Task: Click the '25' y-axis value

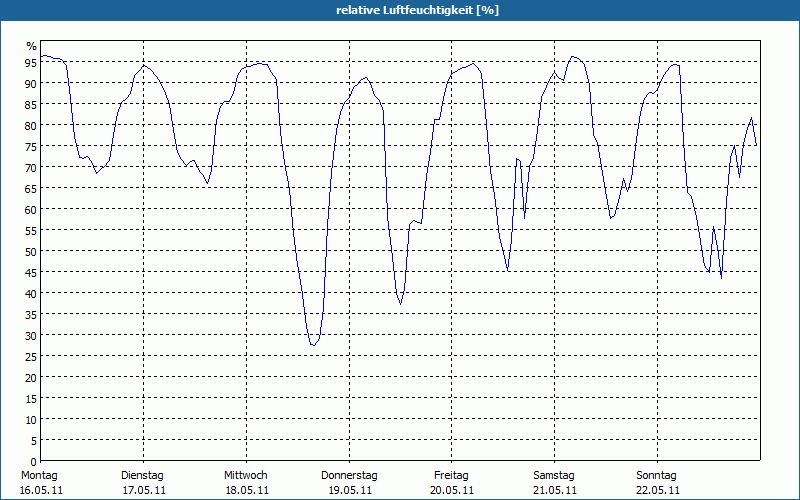Action: click(x=31, y=357)
